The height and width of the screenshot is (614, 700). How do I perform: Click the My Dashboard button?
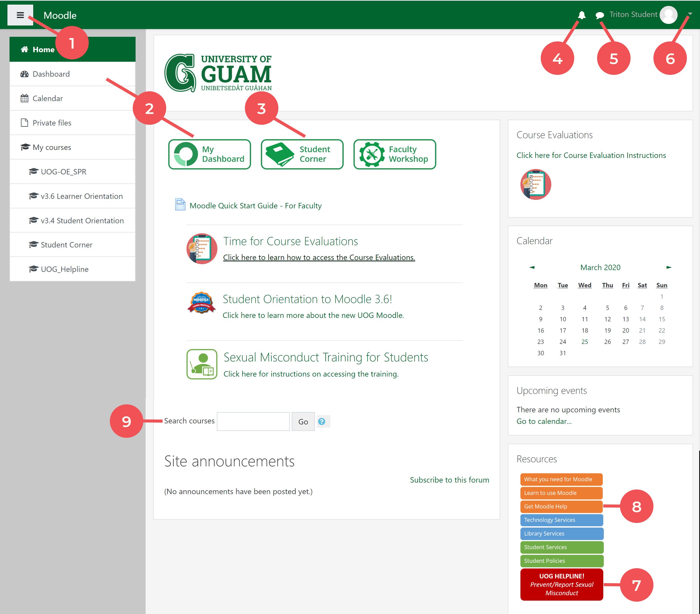click(210, 154)
